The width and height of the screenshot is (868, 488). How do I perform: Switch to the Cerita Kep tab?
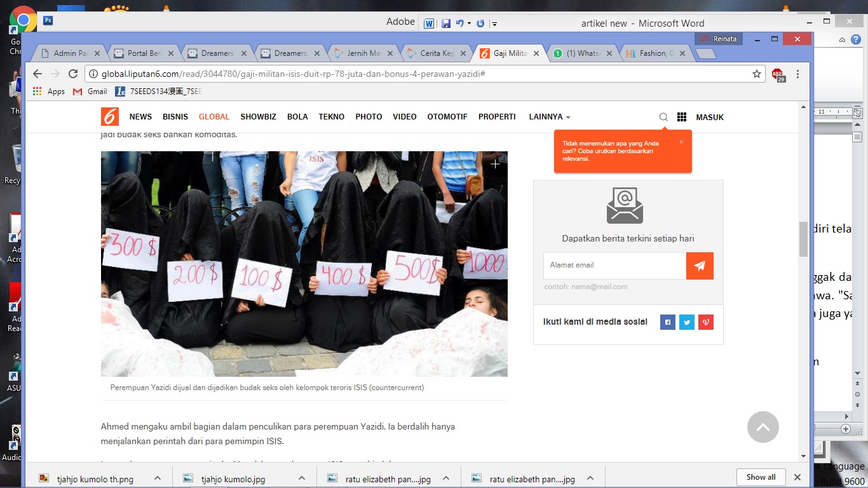(437, 53)
